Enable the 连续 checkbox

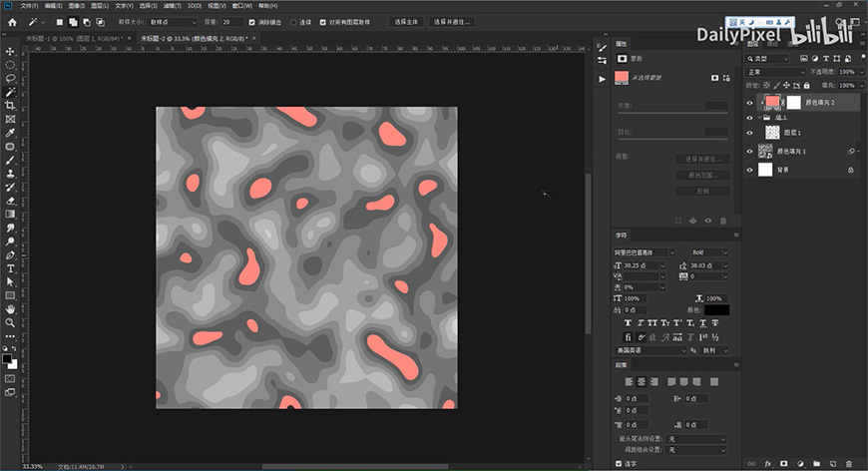294,21
